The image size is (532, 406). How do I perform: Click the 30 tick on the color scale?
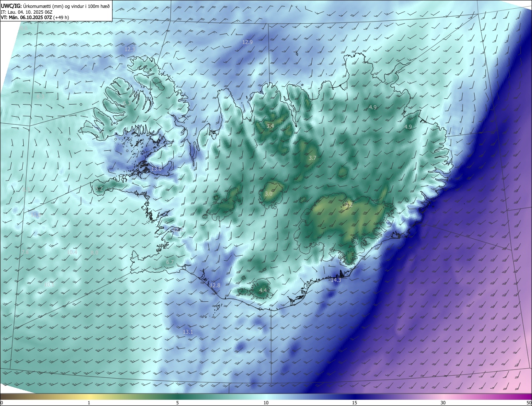pos(443,403)
